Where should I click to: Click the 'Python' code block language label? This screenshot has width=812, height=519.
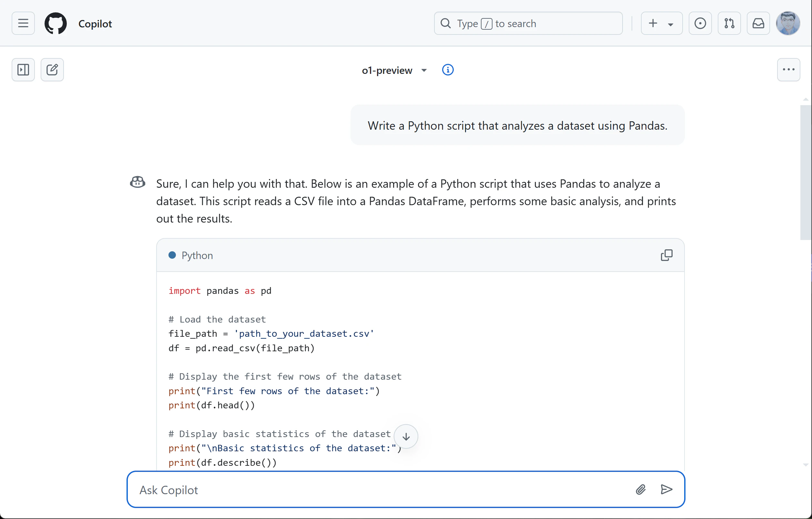[197, 255]
